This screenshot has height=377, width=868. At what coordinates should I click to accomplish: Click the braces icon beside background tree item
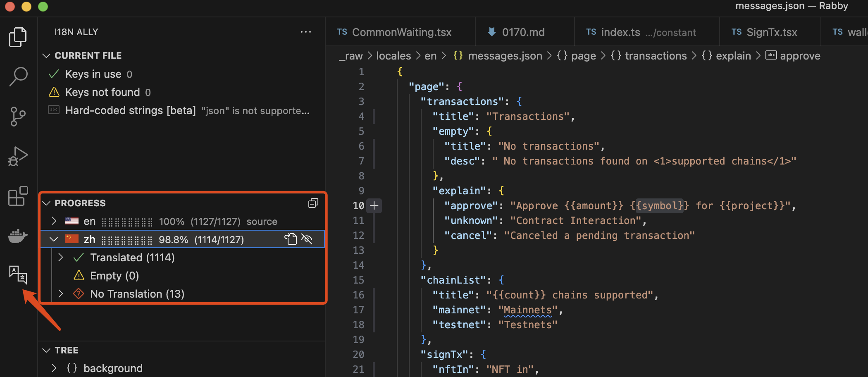(72, 368)
